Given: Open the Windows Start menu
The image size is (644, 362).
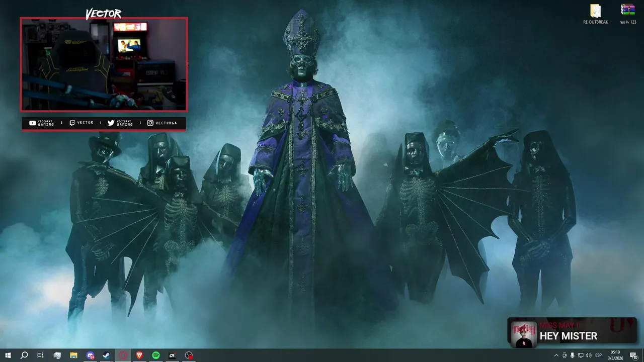Looking at the screenshot, I should tap(8, 355).
